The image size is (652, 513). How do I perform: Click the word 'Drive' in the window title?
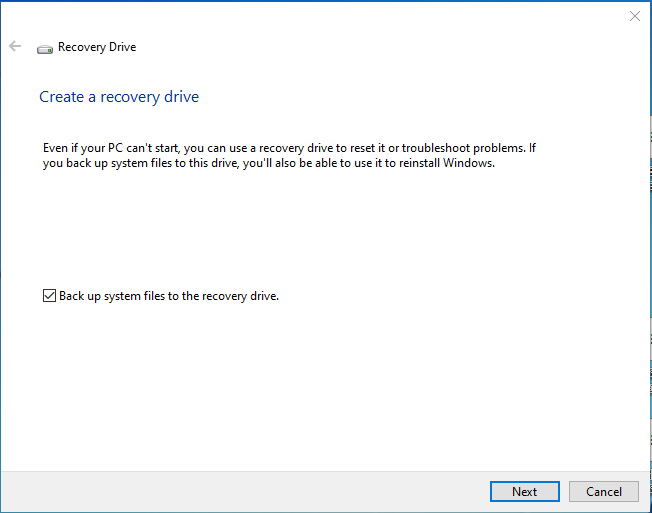coord(120,47)
